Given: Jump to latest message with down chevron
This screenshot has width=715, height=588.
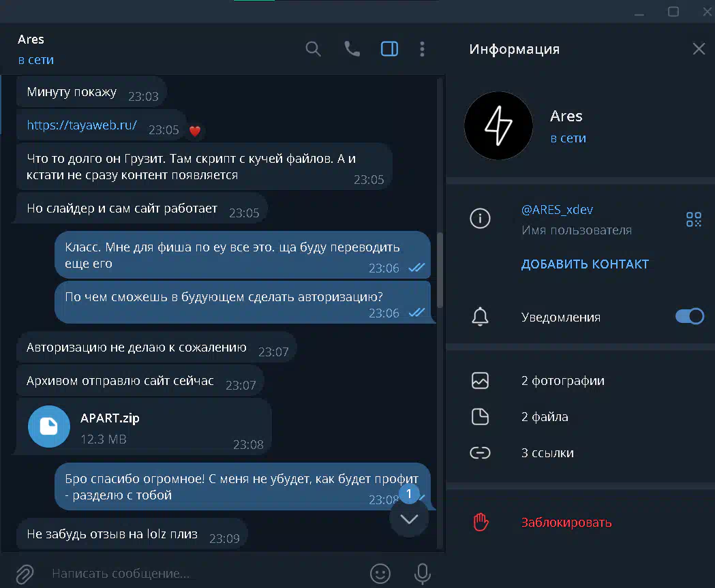Looking at the screenshot, I should pyautogui.click(x=409, y=519).
